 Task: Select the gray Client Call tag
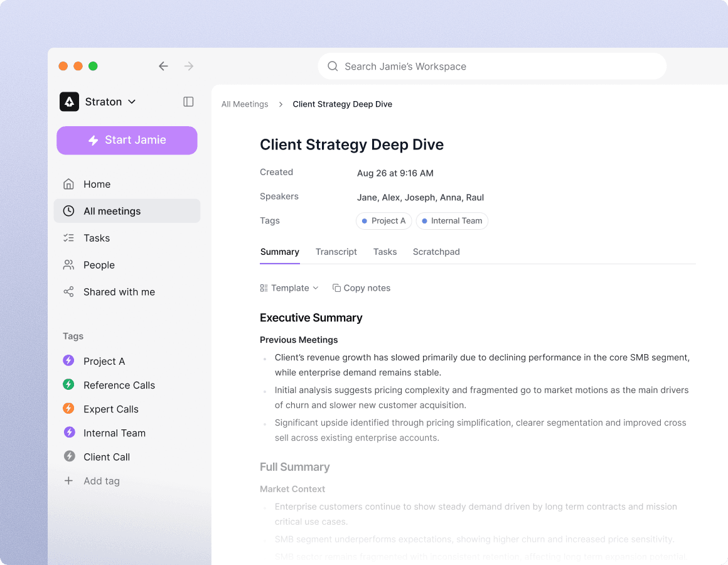[x=106, y=457]
